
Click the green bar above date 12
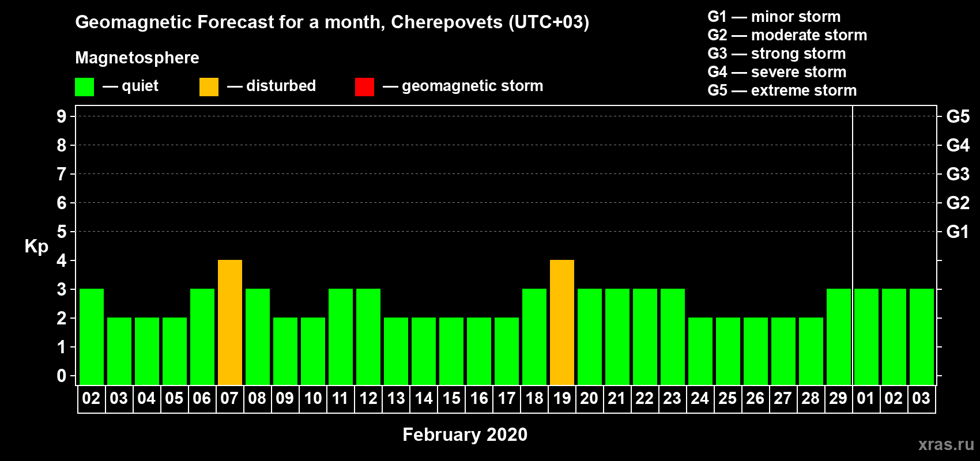pos(368,337)
